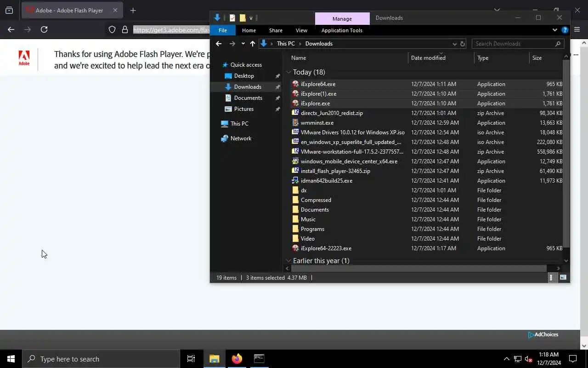Reload the Firefox page
Image resolution: width=588 pixels, height=368 pixels.
(44, 29)
